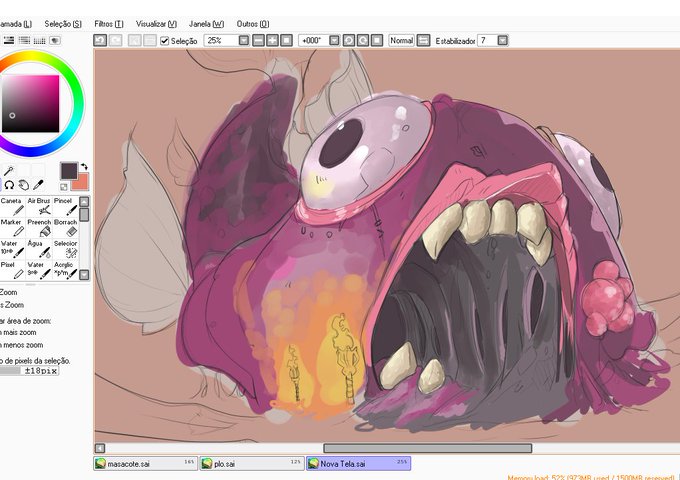Reset canvas zoom with the square button
The width and height of the screenshot is (680, 480).
click(x=287, y=40)
